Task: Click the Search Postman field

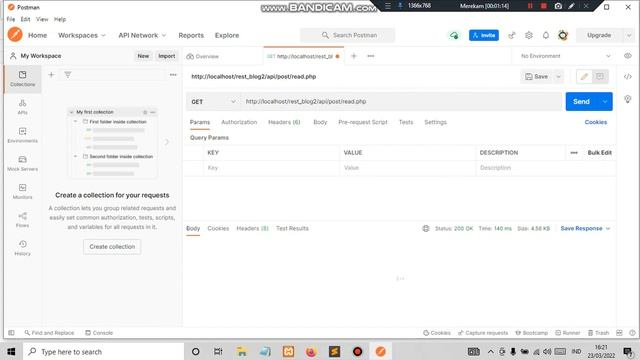Action: click(347, 36)
